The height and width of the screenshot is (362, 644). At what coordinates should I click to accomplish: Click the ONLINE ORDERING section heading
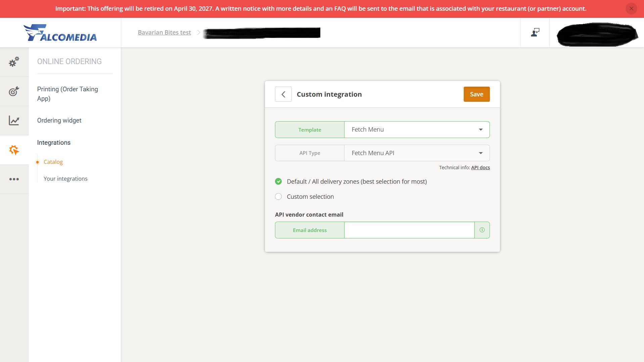[x=69, y=61]
